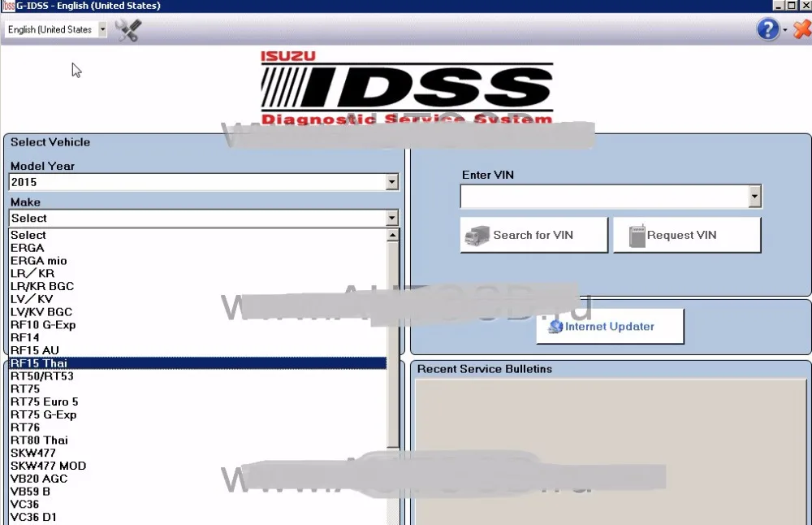Expand the Model Year 2015 dropdown
Viewport: 812px width, 525px height.
(391, 182)
